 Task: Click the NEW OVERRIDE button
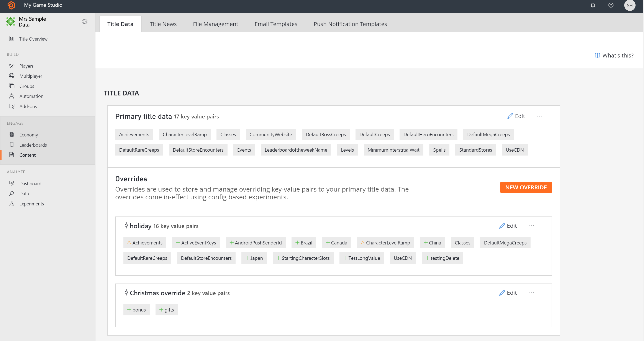[526, 187]
